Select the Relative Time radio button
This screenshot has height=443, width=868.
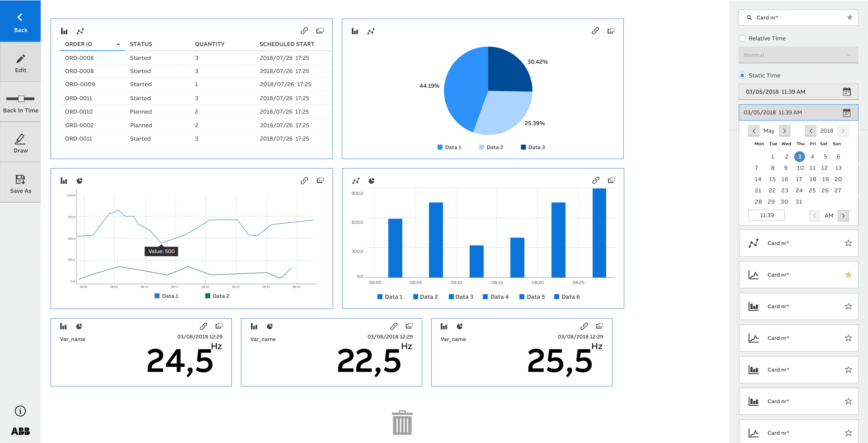[x=742, y=38]
